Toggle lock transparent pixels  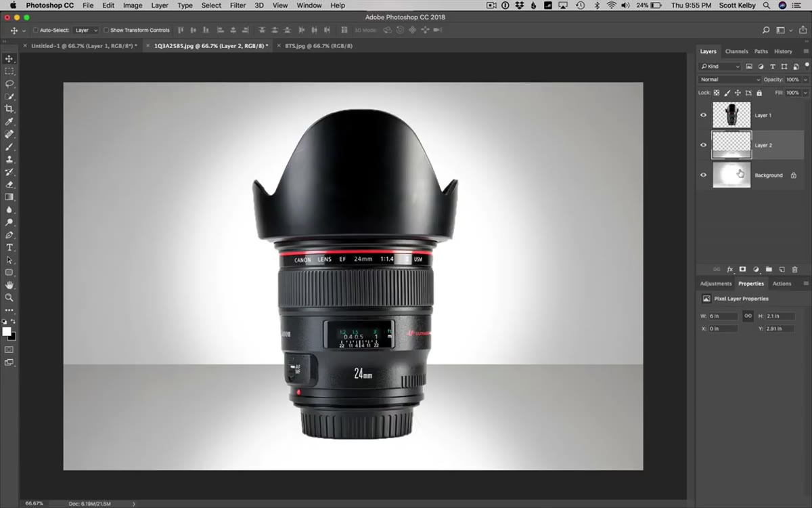click(x=717, y=93)
